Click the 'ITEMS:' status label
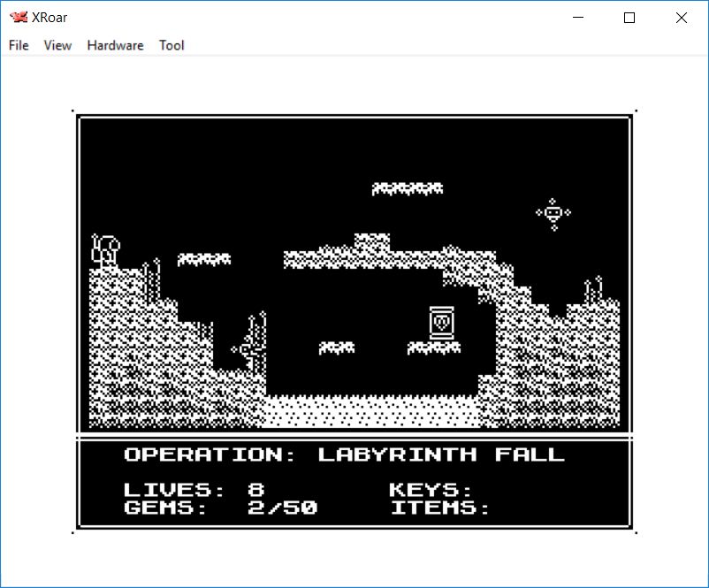This screenshot has height=588, width=709. 439,508
